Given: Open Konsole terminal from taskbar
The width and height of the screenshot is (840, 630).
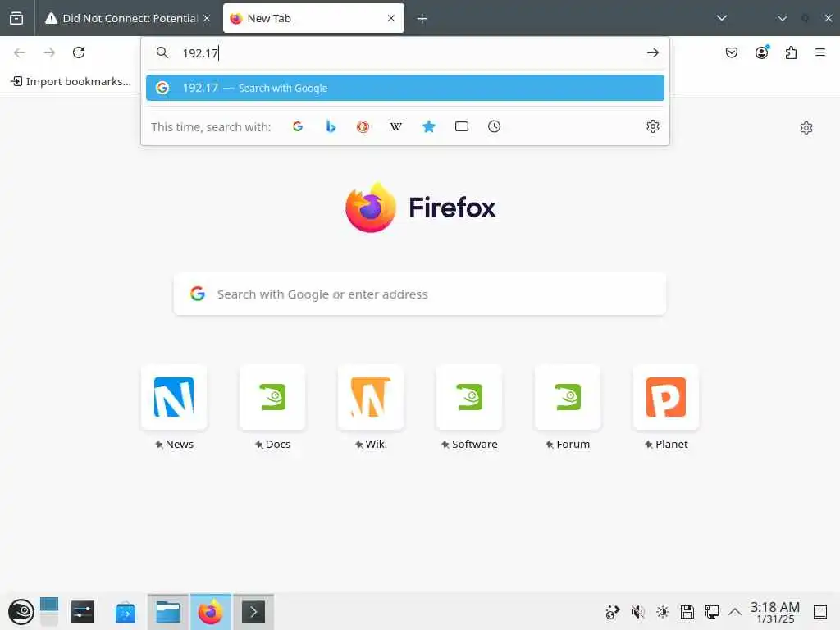Looking at the screenshot, I should point(253,612).
